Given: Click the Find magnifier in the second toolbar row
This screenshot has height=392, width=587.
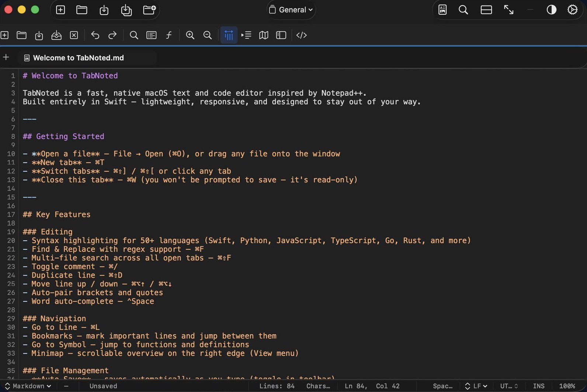Looking at the screenshot, I should (134, 35).
